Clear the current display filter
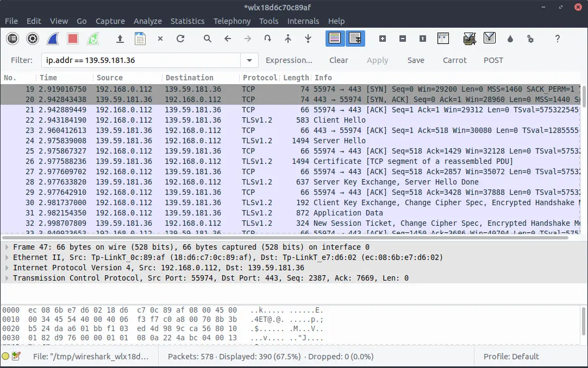 tap(339, 60)
